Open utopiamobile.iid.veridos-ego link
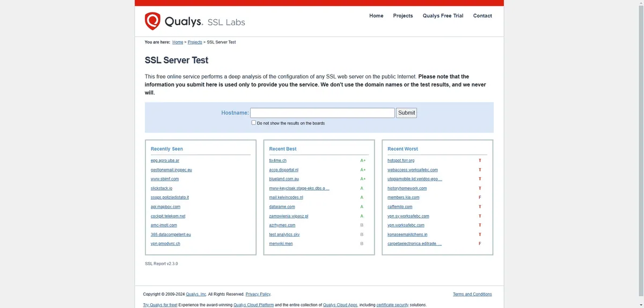Image resolution: width=644 pixels, height=308 pixels. coord(415,179)
